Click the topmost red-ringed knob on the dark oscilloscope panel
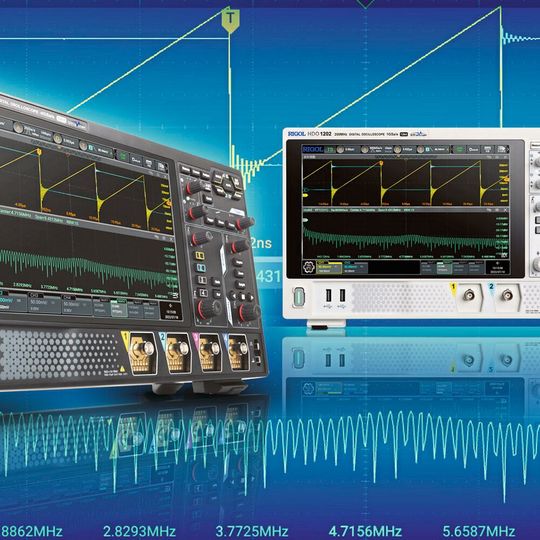540x540 pixels. 194,188
